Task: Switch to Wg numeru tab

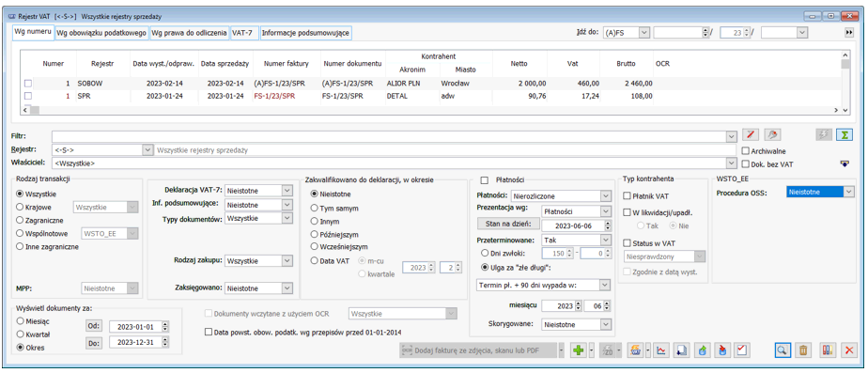Action: tap(33, 32)
